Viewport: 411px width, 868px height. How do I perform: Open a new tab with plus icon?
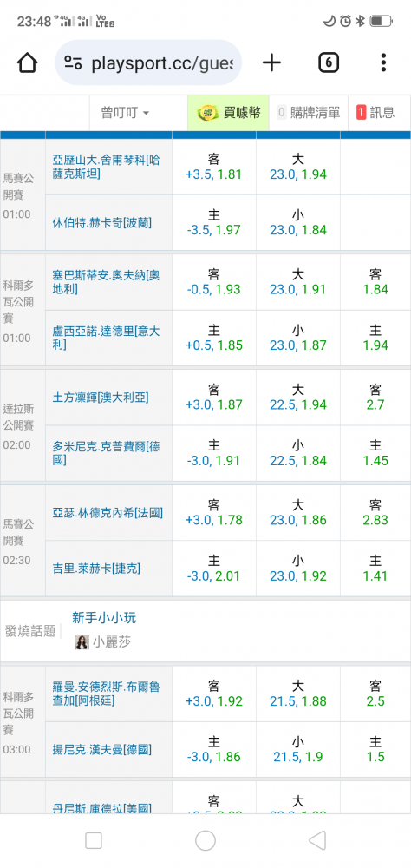tap(271, 62)
